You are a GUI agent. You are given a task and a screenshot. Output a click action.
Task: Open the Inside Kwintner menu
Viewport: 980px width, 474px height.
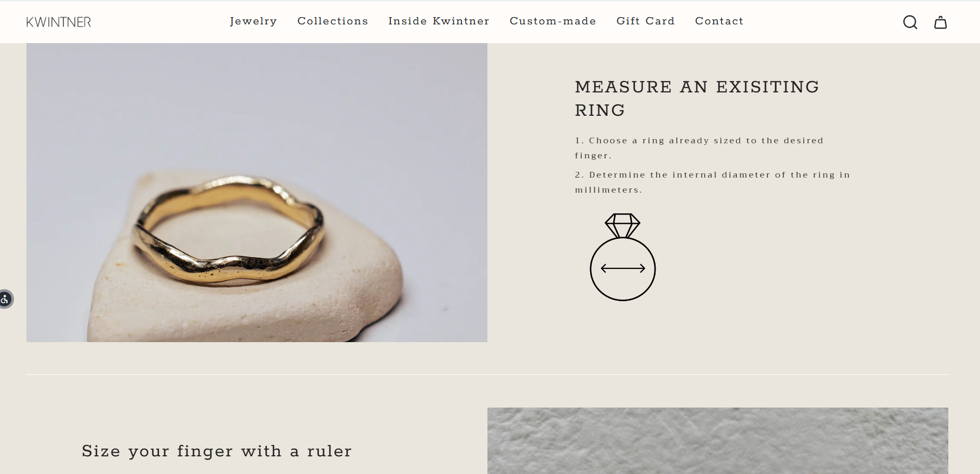coord(439,21)
